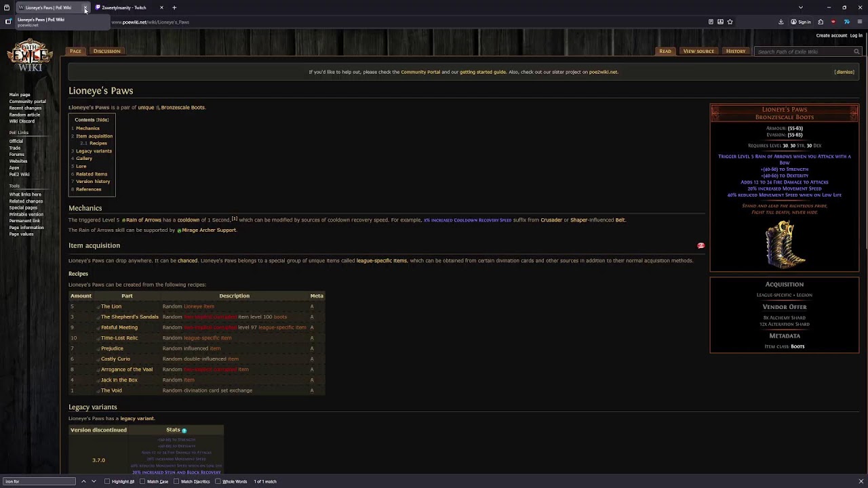Click the sidebar toggle icon left of the address bar
The width and height of the screenshot is (868, 488).
8,22
